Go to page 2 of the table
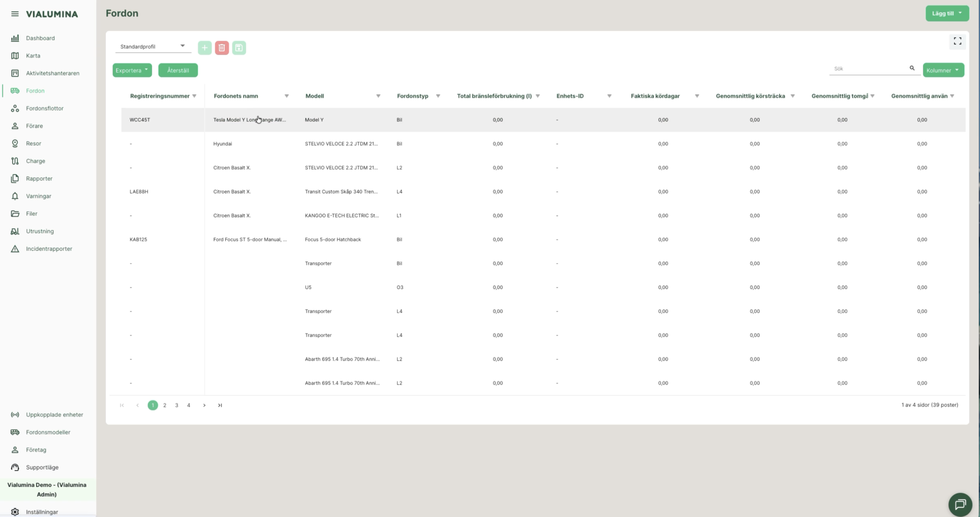Screen dimensions: 980x517 coord(165,405)
